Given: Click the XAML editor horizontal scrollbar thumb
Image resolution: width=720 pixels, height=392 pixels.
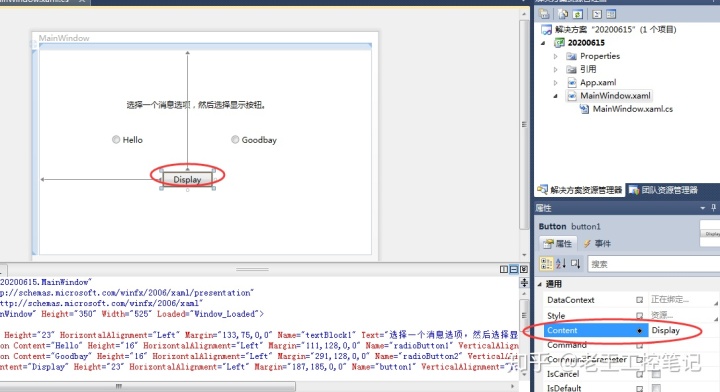Looking at the screenshot, I should 148,386.
